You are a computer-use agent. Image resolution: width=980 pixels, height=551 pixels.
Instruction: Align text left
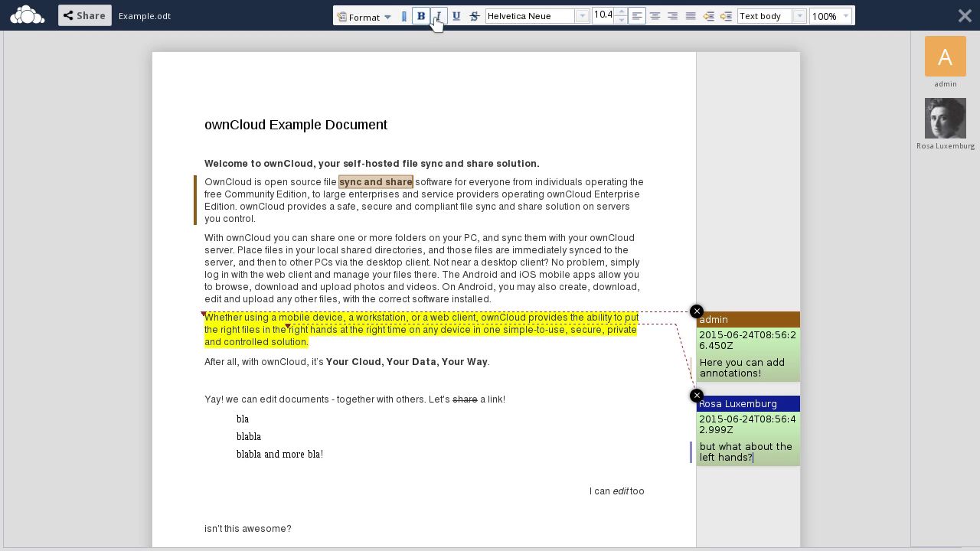(x=637, y=16)
